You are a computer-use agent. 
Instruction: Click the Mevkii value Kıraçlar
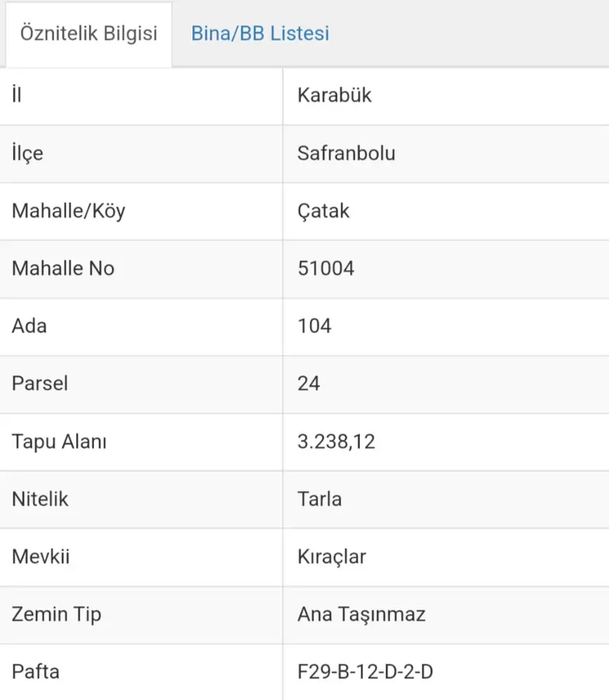pyautogui.click(x=332, y=557)
